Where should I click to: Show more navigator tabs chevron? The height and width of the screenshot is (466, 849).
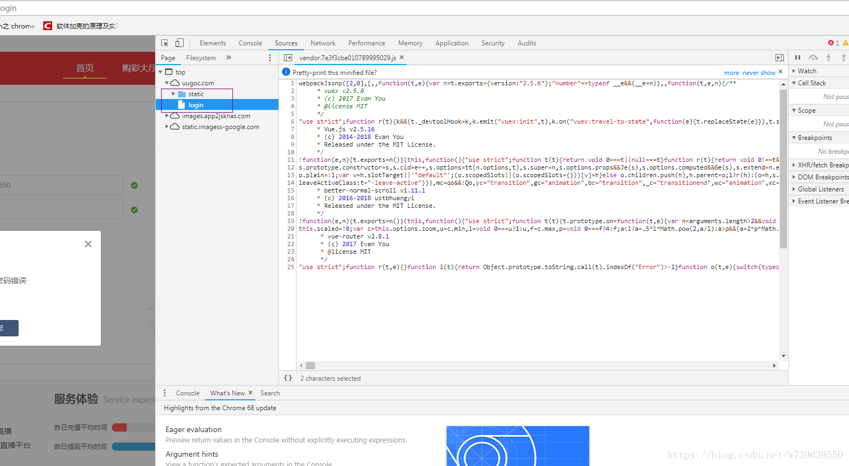tap(228, 57)
